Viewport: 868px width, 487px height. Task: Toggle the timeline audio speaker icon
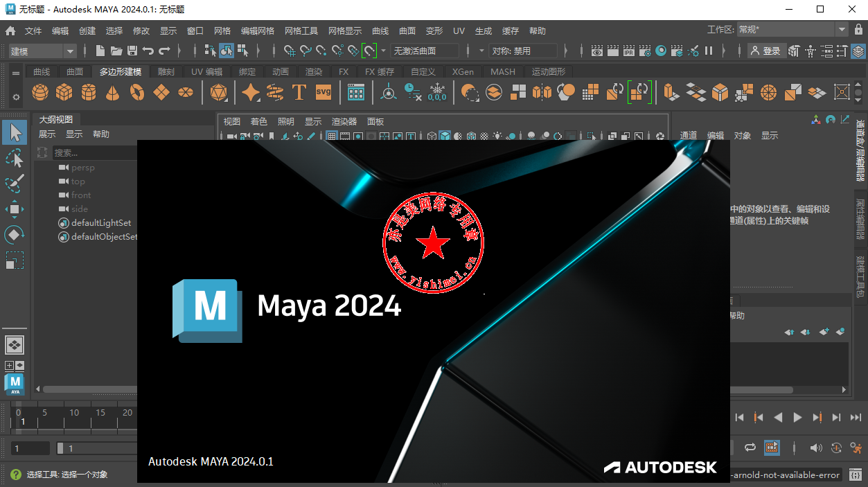tap(816, 448)
